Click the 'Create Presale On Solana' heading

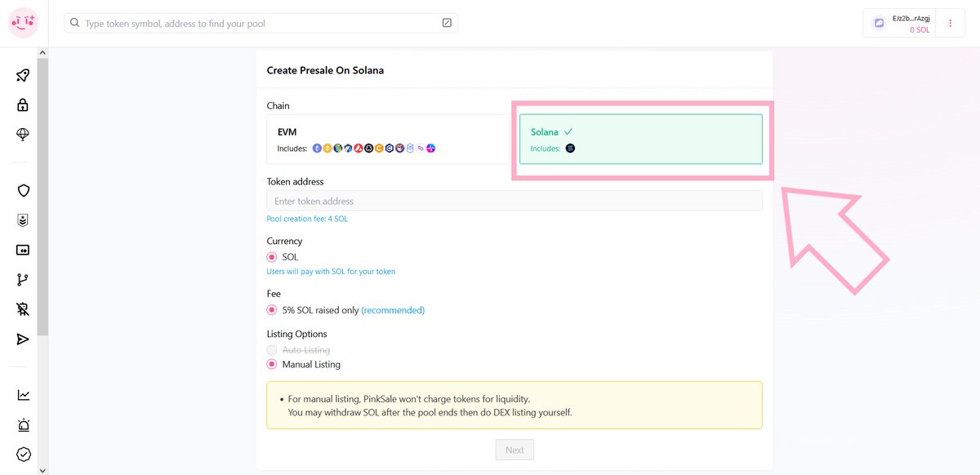[325, 70]
